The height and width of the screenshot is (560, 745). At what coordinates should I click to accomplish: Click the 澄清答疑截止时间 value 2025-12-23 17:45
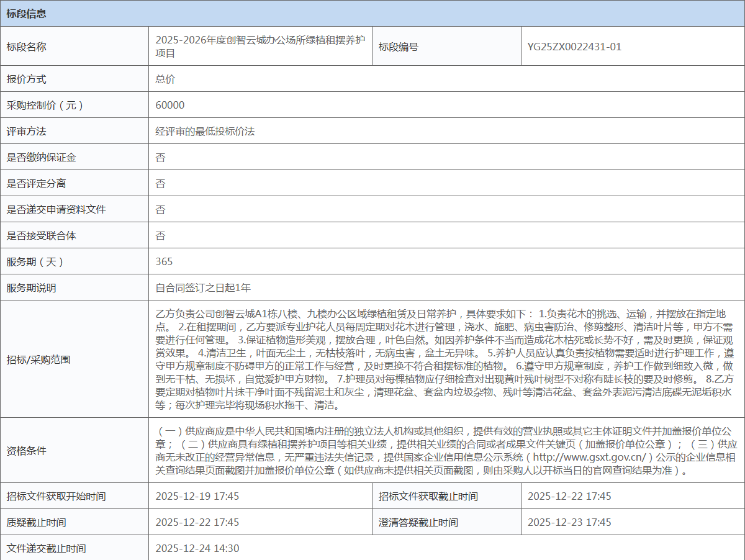coord(569,522)
